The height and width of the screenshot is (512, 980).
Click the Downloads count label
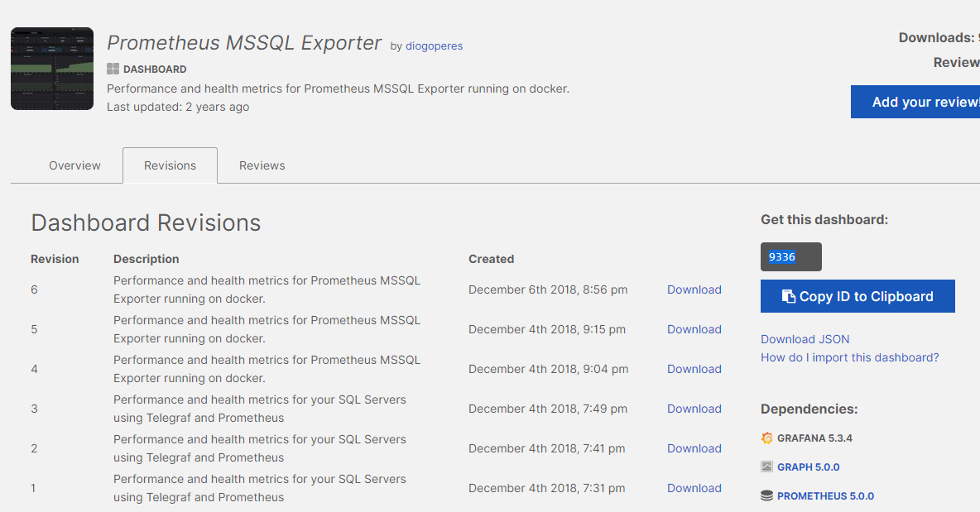(939, 37)
